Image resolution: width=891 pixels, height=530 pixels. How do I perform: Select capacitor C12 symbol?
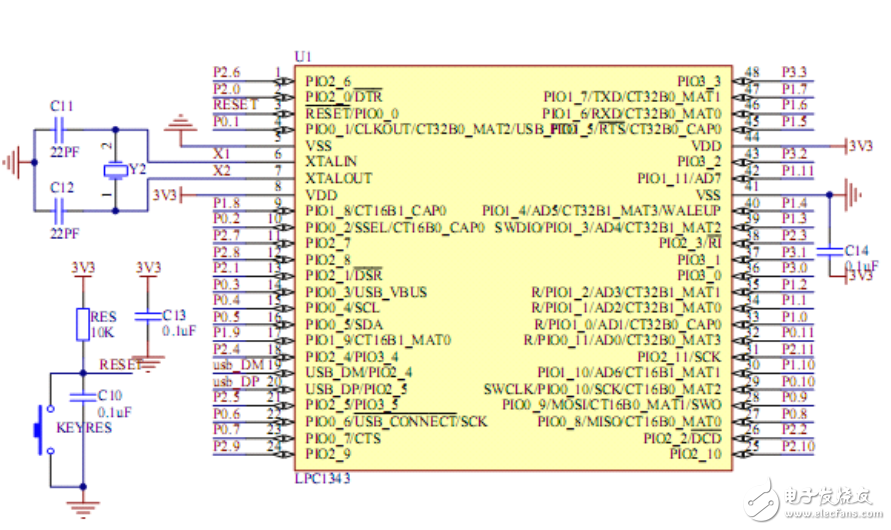(61, 210)
